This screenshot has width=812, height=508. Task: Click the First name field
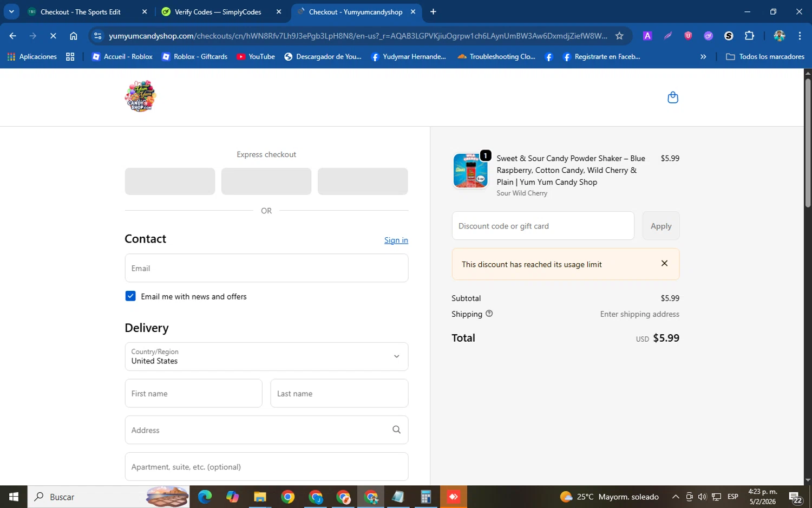coord(193,393)
